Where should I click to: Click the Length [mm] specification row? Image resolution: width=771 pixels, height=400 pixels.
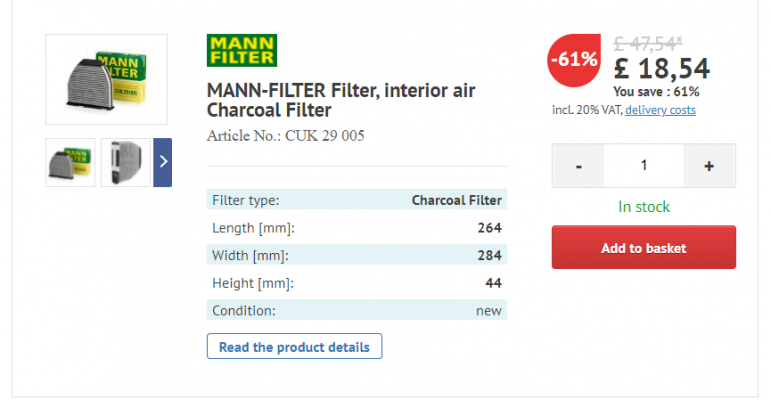356,228
